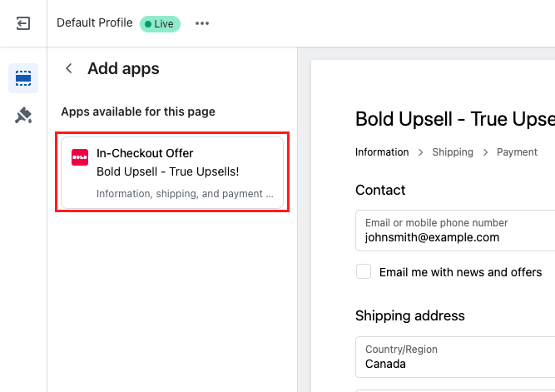Open the three-dot more actions menu
The height and width of the screenshot is (392, 555).
click(x=202, y=23)
